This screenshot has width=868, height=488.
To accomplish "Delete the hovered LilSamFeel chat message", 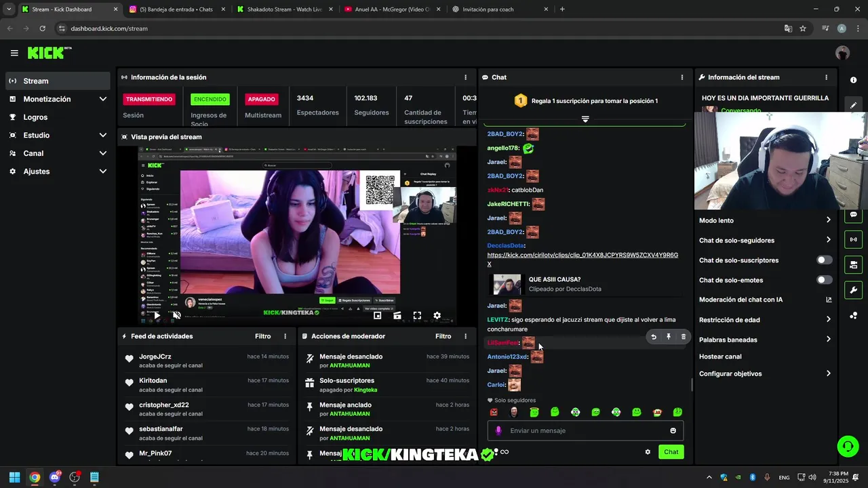I will click(x=683, y=337).
